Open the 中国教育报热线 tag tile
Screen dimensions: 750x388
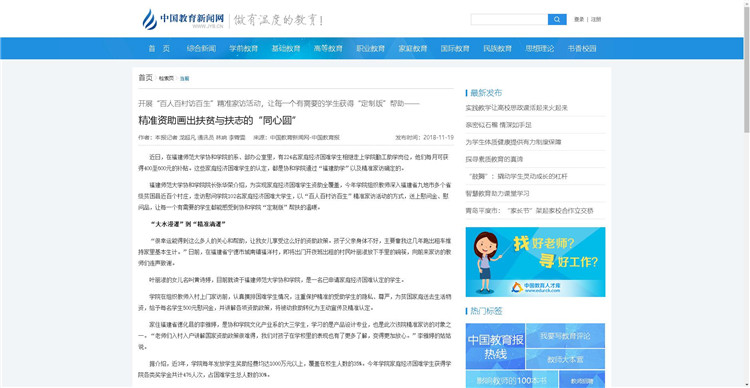495,346
